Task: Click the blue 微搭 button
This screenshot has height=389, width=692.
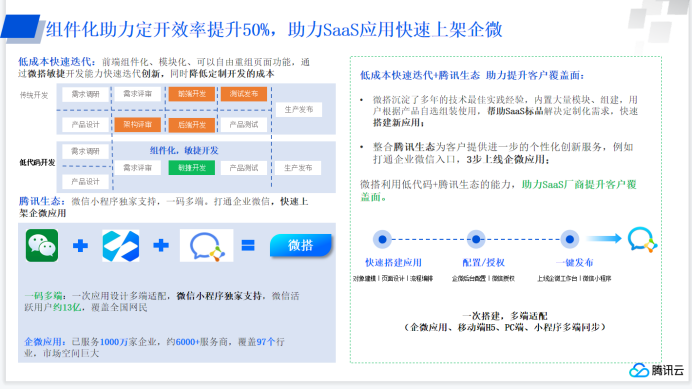Action: (301, 245)
